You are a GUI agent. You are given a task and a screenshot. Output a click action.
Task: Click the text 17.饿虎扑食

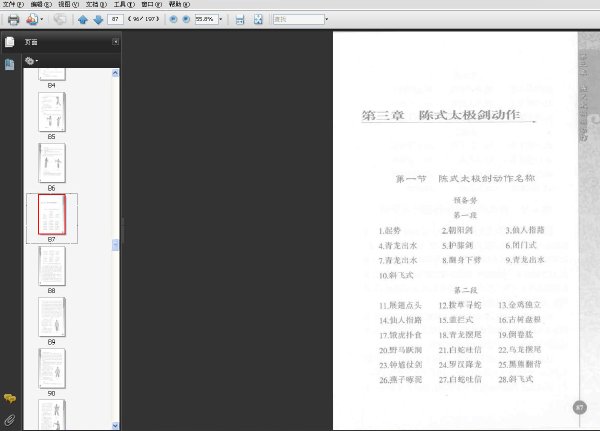(x=400, y=335)
